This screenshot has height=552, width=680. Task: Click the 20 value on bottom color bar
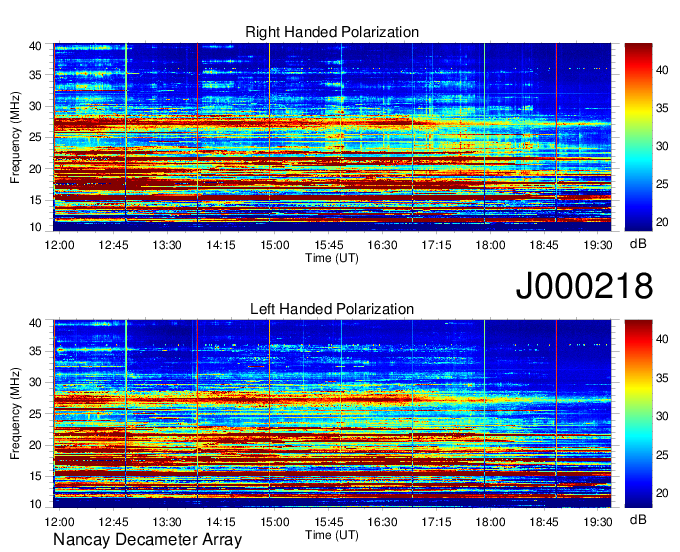662,493
